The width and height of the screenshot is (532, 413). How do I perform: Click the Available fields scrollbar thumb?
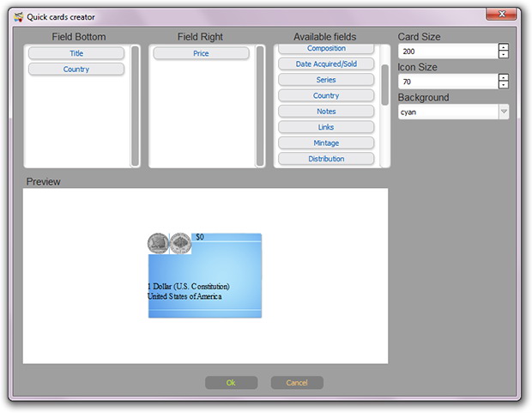point(384,85)
